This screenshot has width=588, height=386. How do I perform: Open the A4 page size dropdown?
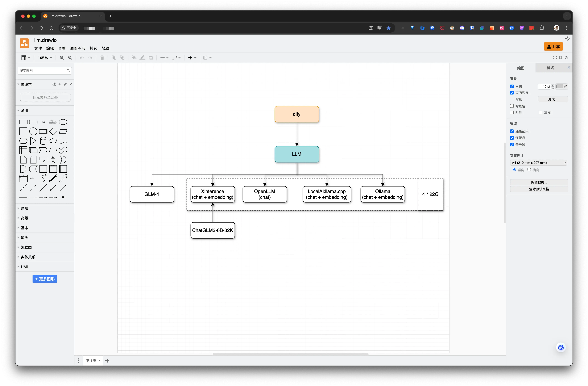point(538,163)
